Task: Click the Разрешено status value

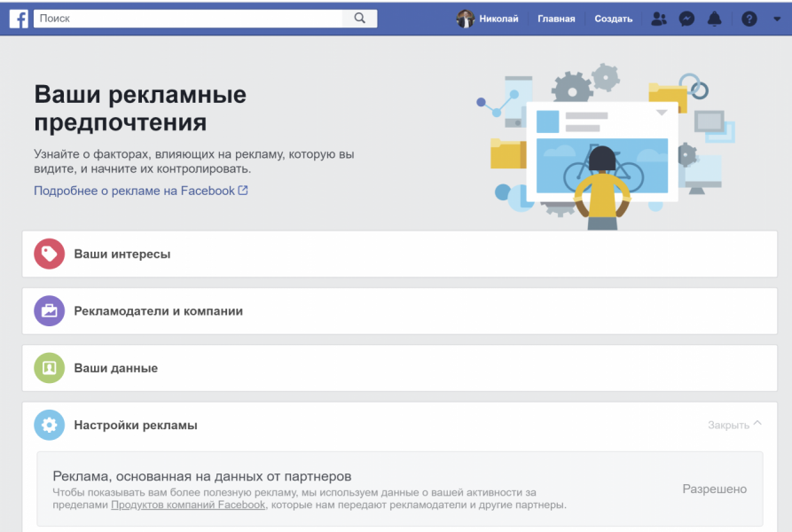Action: pyautogui.click(x=714, y=489)
